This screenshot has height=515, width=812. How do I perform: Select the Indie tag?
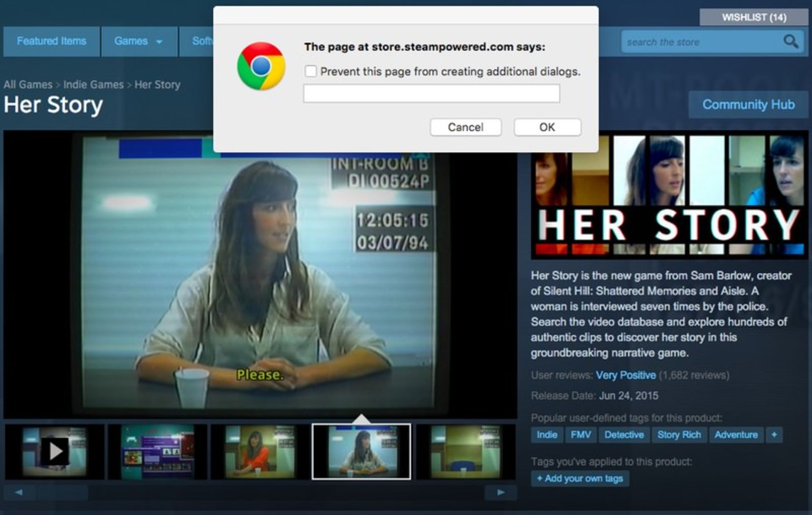pos(547,435)
